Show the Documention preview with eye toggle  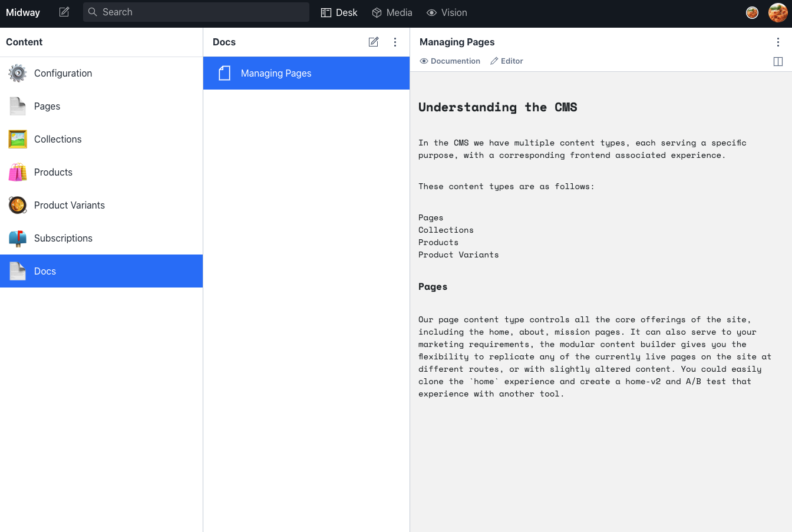click(423, 61)
